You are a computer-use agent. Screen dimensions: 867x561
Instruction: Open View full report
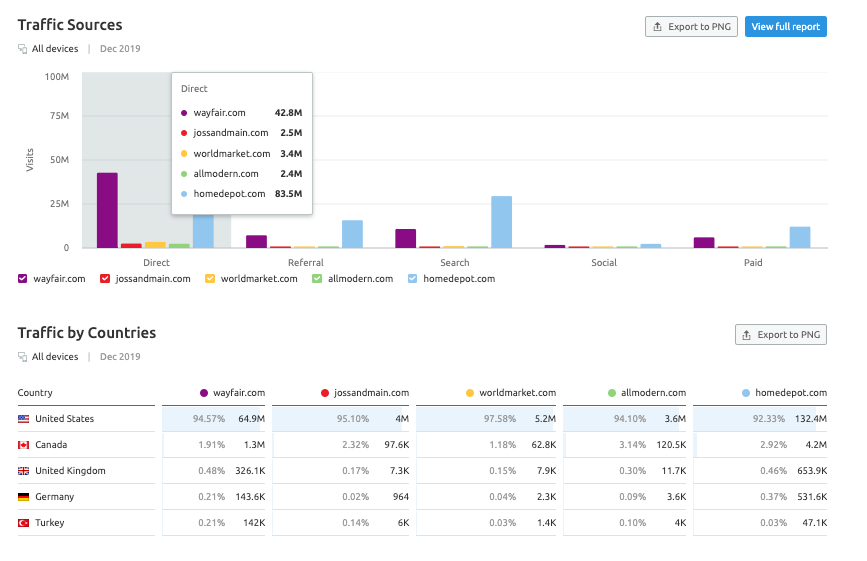785,27
